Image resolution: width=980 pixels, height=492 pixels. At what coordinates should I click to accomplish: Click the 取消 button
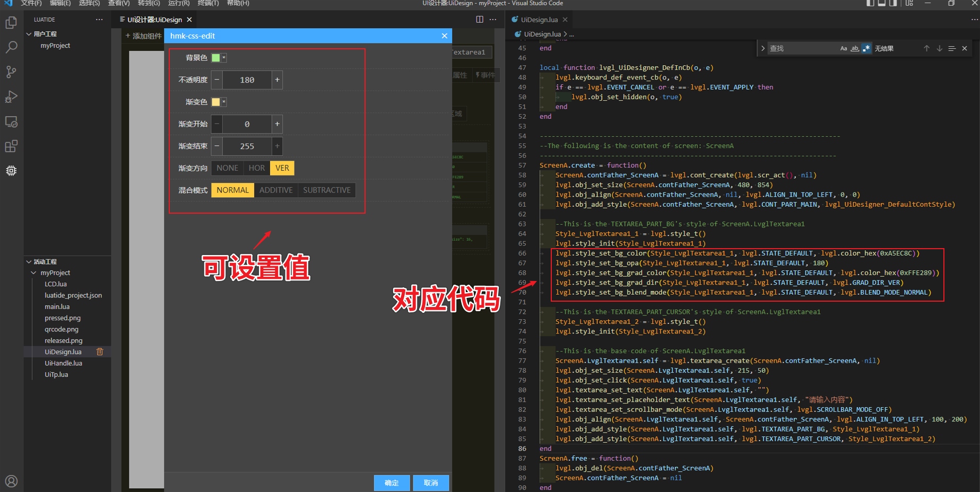431,483
